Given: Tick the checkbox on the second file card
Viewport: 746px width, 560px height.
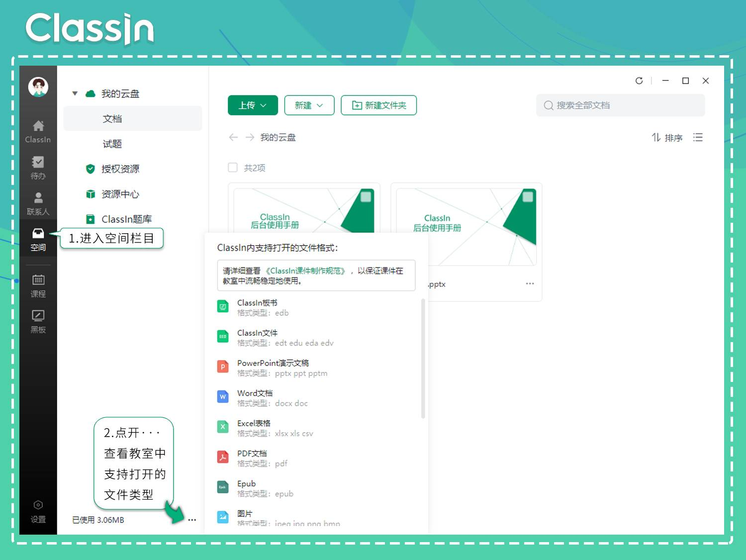Looking at the screenshot, I should 528,197.
